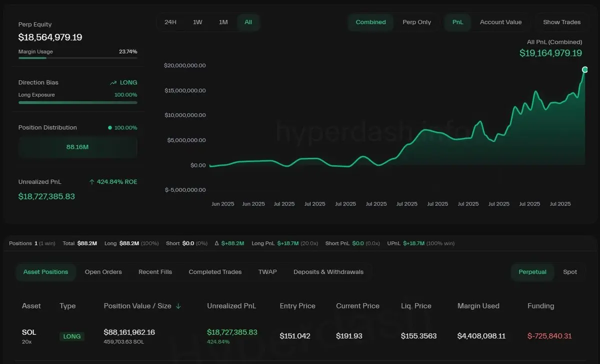Screen dimensions: 600x364
Task: Select the 1M time range
Action: pyautogui.click(x=223, y=22)
